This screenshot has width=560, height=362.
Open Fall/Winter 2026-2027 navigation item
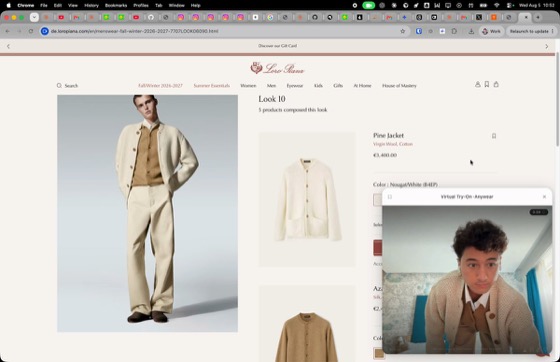(x=160, y=86)
